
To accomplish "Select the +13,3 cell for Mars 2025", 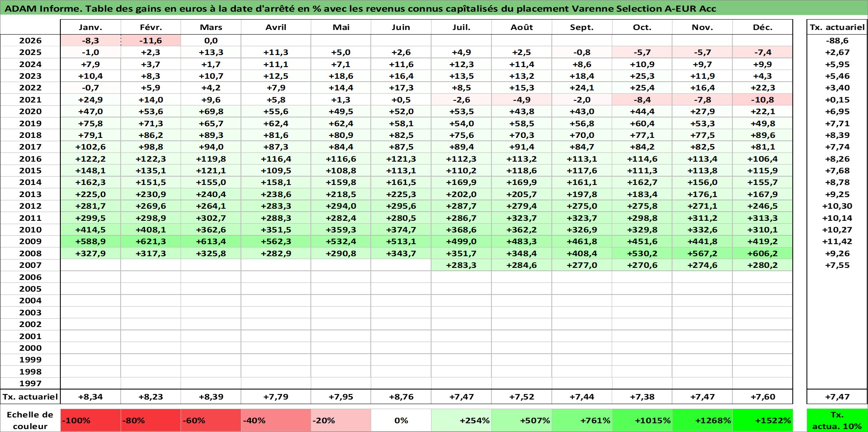I will tap(211, 52).
